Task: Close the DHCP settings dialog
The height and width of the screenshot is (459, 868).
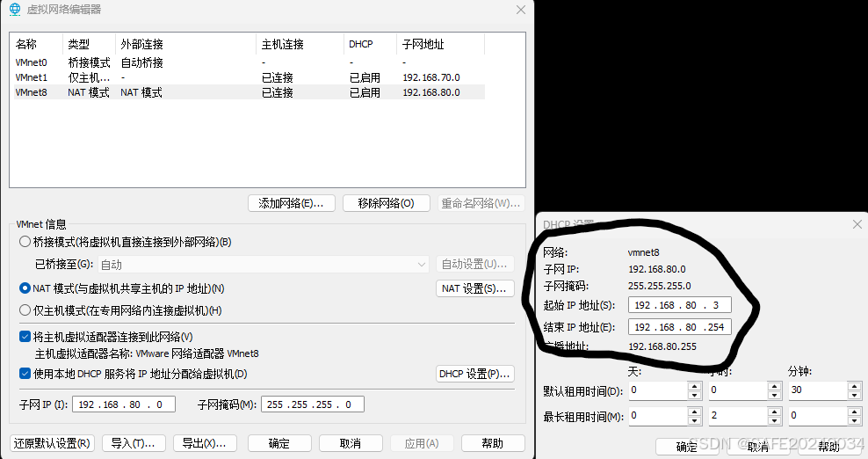Action: pos(857,224)
